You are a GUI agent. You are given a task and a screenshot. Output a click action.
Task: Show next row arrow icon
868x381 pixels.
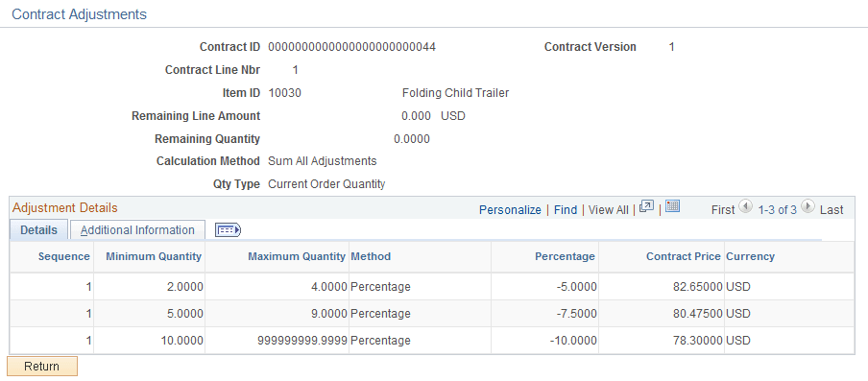click(x=808, y=206)
